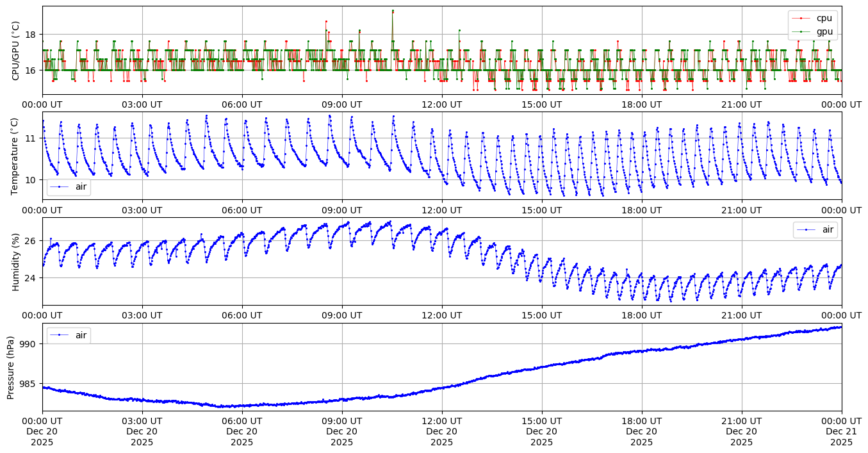Image resolution: width=868 pixels, height=453 pixels.
Task: Click the highest GPU spike near 10:30 UT
Action: point(393,11)
